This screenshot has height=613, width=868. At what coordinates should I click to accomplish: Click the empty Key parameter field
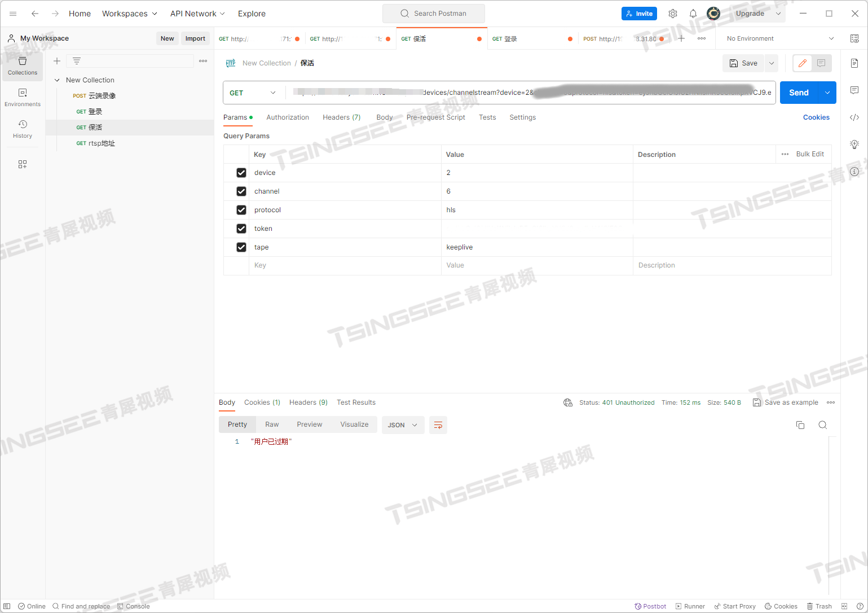(x=345, y=265)
